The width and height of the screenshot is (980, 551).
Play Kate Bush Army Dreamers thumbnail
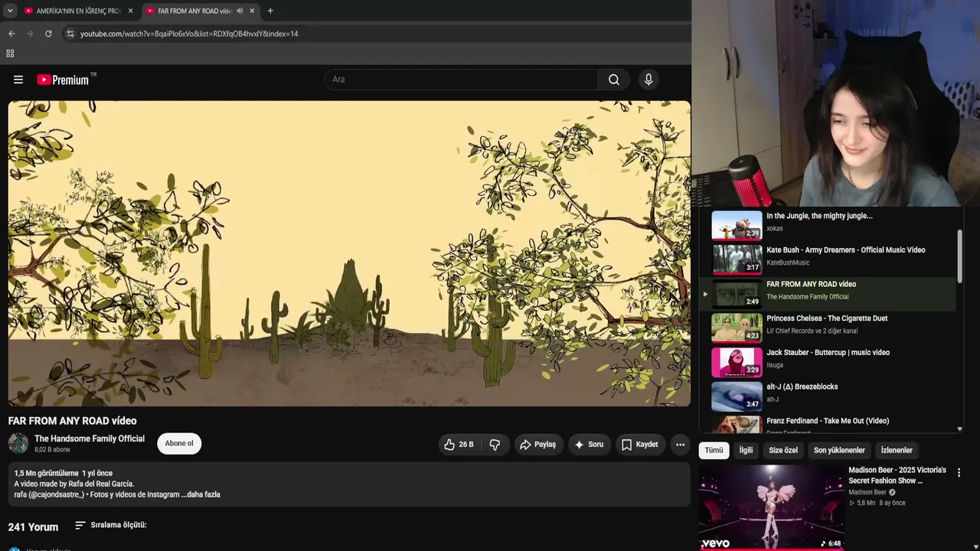(737, 259)
